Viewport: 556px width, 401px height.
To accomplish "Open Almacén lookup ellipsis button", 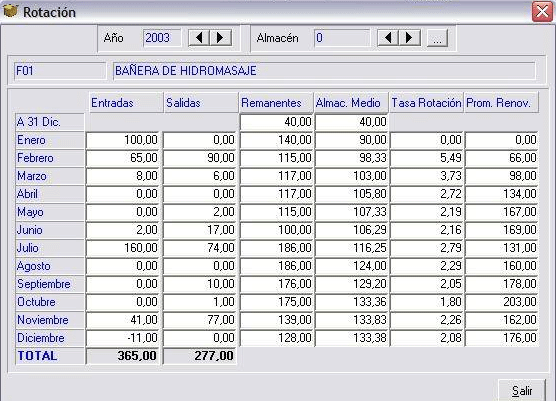I will point(437,38).
